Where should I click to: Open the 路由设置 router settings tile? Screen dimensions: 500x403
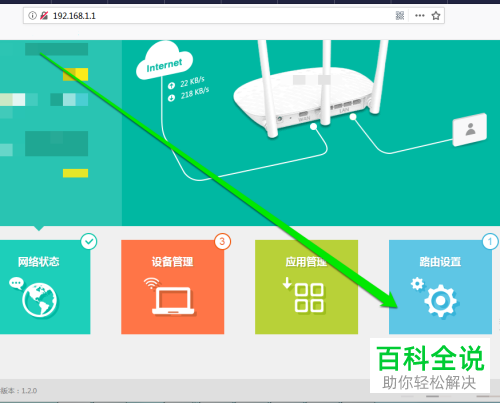440,287
